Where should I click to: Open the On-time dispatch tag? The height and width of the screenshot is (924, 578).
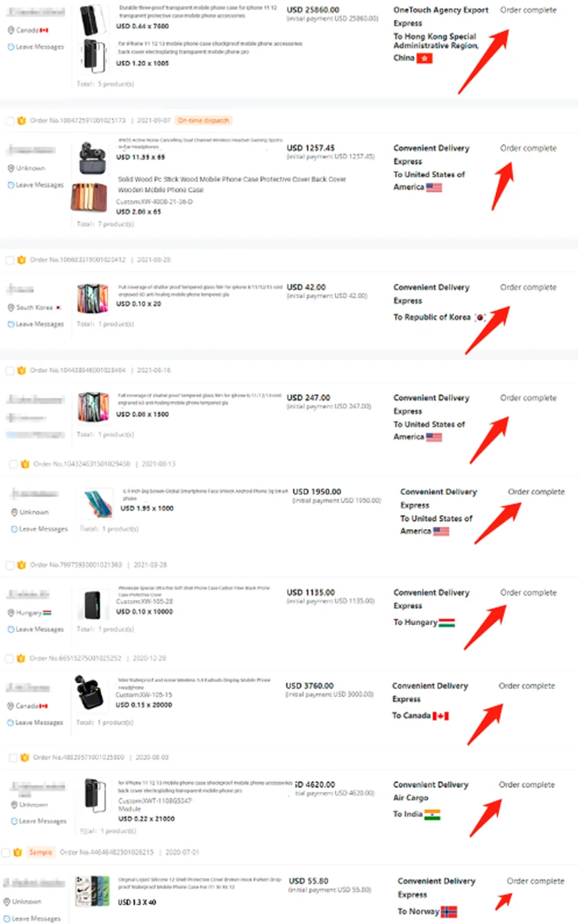pyautogui.click(x=203, y=121)
